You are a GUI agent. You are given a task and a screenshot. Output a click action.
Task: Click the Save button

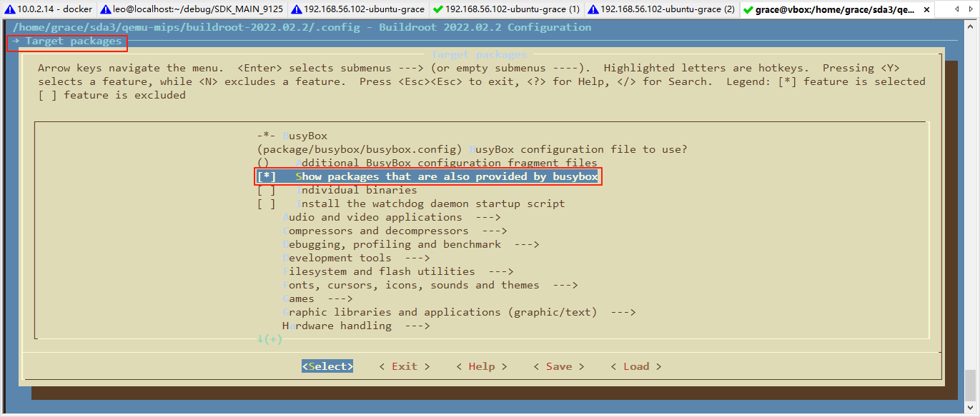coord(559,366)
